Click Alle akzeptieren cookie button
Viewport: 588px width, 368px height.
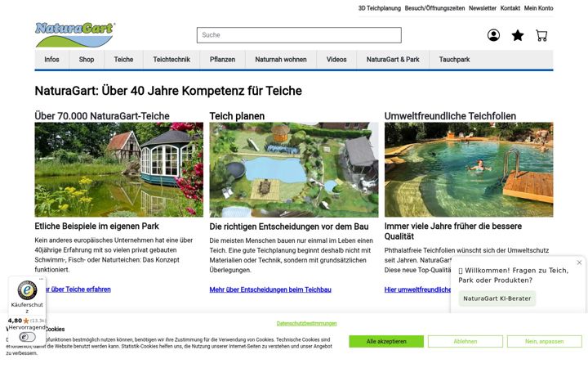tap(386, 341)
